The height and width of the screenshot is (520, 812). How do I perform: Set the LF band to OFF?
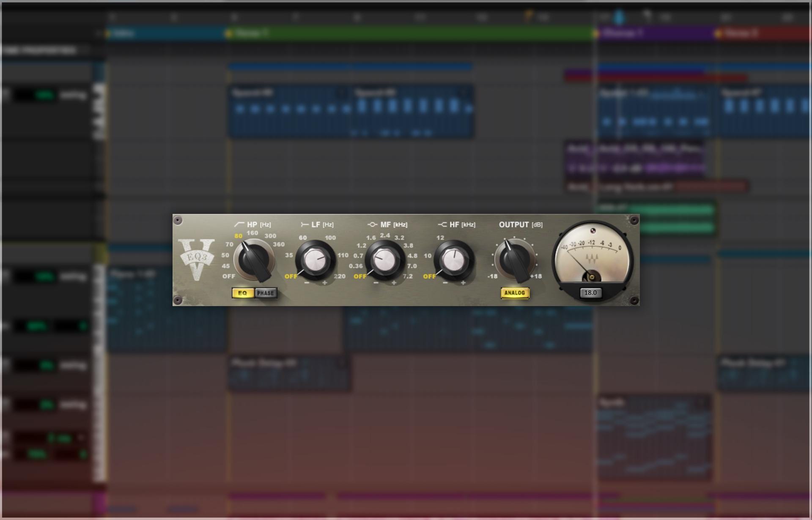pos(291,276)
